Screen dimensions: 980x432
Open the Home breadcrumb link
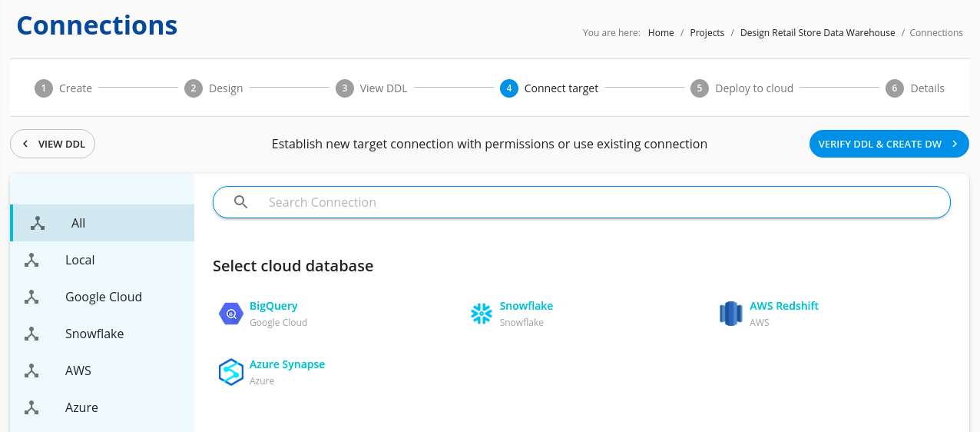661,33
